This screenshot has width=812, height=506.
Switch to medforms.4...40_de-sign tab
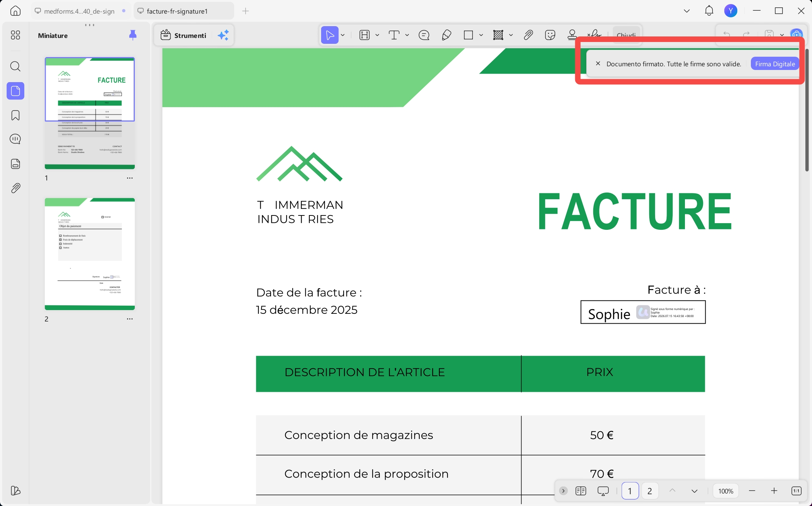coord(80,11)
